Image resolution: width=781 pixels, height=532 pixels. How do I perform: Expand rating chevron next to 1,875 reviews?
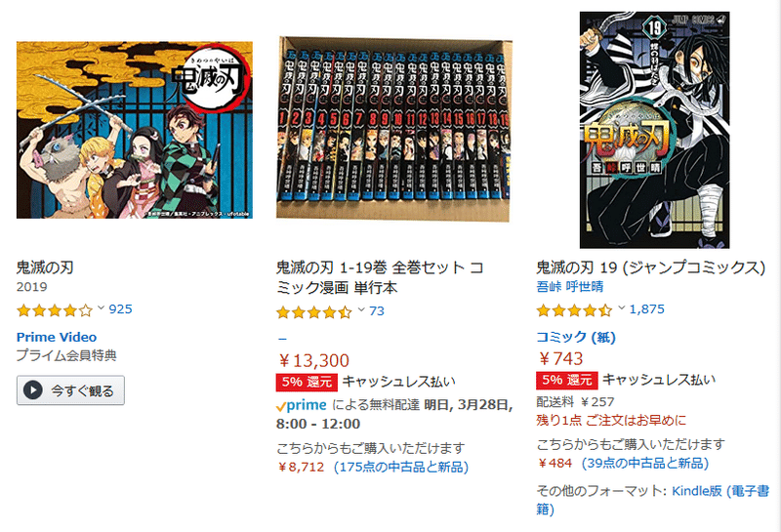tap(621, 307)
